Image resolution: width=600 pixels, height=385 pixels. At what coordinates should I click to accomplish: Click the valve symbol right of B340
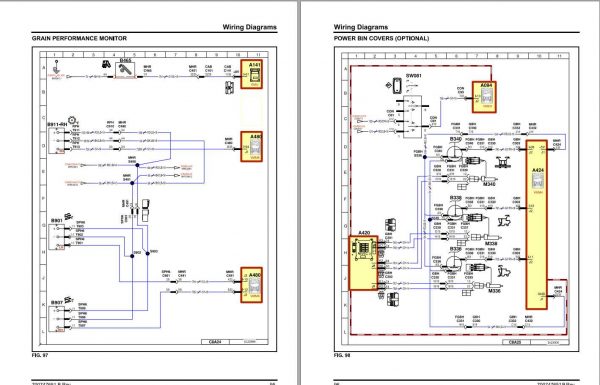[504, 162]
